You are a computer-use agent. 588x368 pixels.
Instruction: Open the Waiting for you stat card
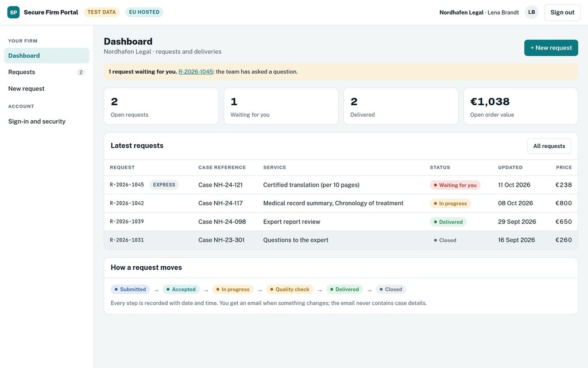click(x=281, y=106)
